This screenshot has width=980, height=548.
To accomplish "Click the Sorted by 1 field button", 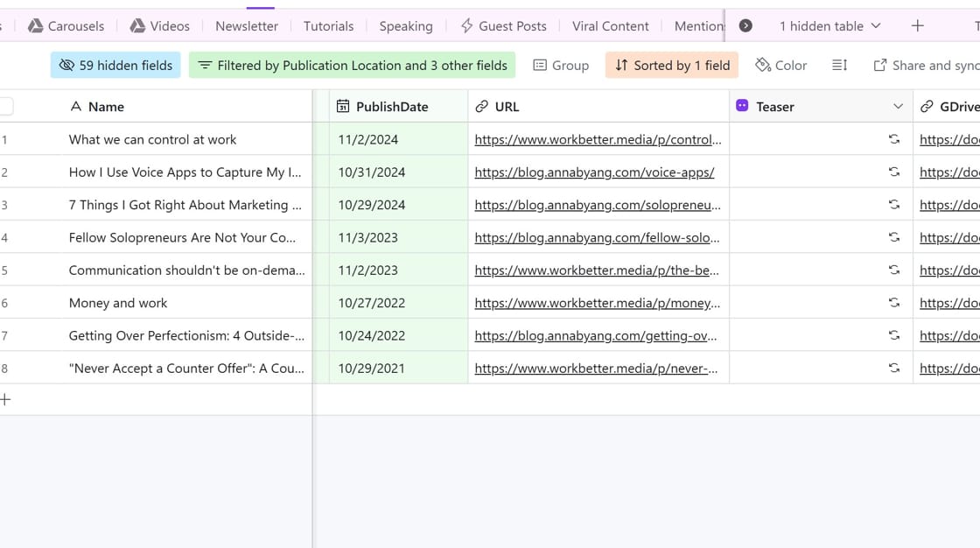I will [671, 64].
